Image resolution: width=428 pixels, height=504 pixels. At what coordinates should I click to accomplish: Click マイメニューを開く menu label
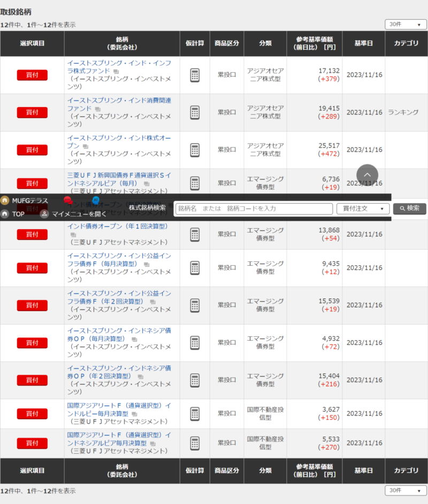pyautogui.click(x=79, y=214)
